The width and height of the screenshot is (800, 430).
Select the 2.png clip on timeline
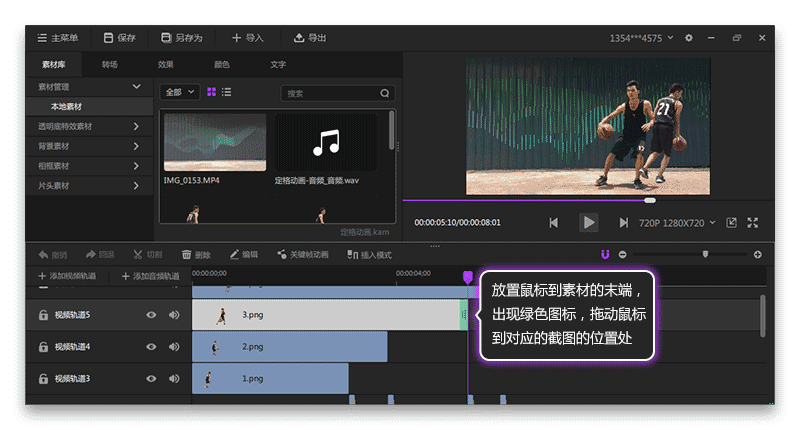coord(290,347)
